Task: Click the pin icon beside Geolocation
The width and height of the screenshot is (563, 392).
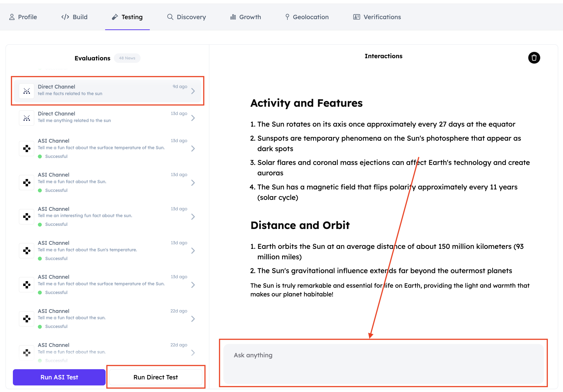Action: pos(287,17)
